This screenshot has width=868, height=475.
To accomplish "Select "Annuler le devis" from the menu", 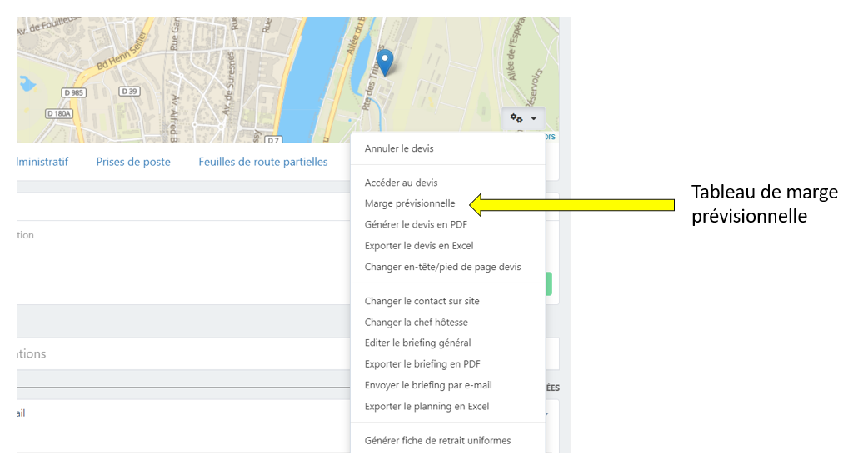I will click(399, 148).
